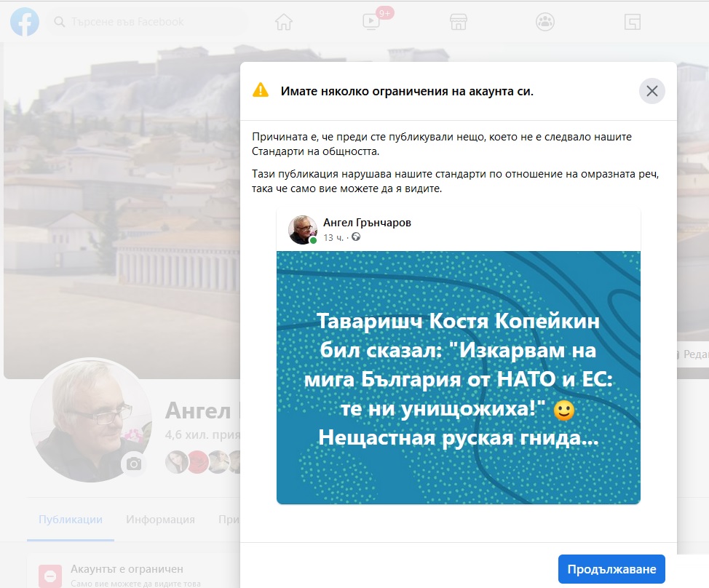Open the restricted post image
The height and width of the screenshot is (588, 709).
coord(458,378)
